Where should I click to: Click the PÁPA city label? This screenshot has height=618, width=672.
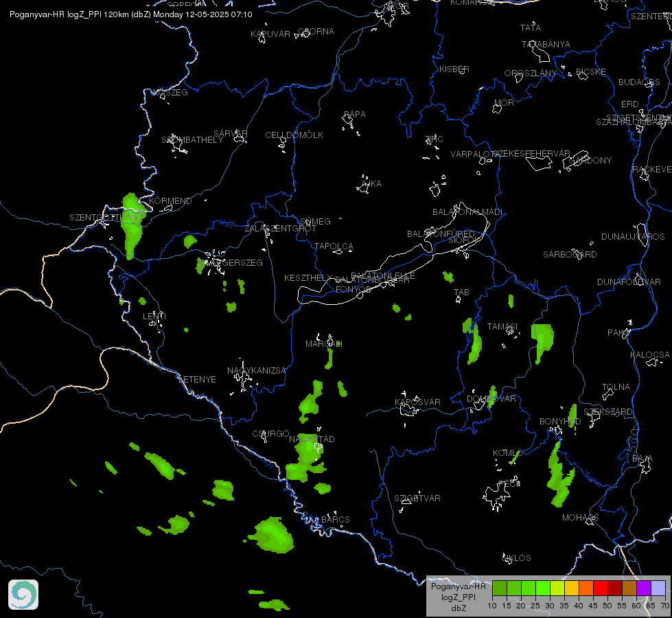tap(355, 115)
